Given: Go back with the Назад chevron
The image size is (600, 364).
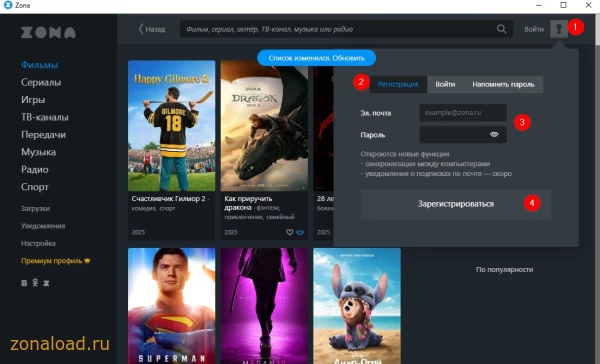Looking at the screenshot, I should click(152, 29).
